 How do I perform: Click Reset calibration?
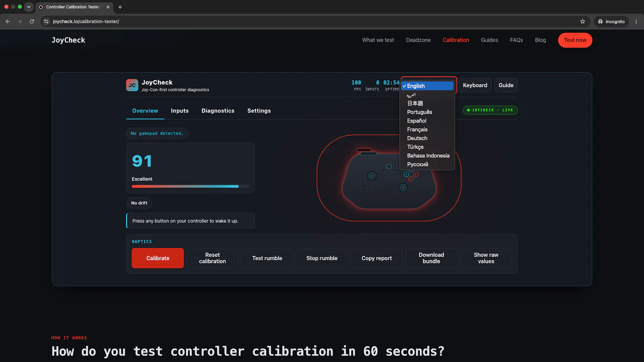(213, 258)
